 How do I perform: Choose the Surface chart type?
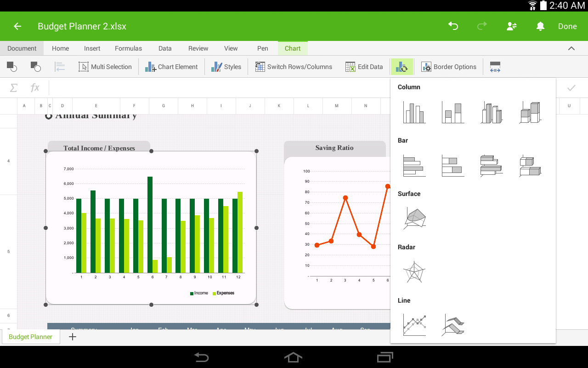pos(414,219)
